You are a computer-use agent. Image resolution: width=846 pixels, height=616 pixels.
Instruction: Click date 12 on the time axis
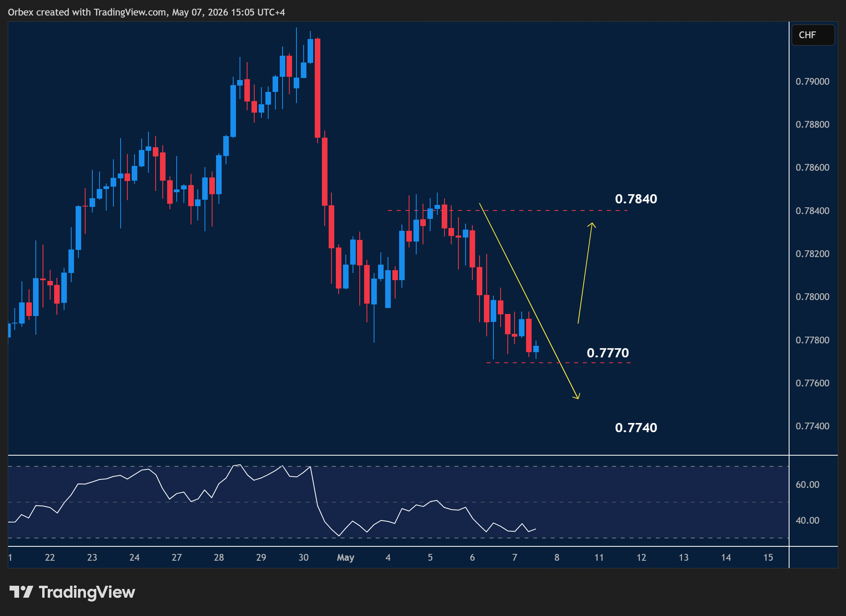(641, 558)
